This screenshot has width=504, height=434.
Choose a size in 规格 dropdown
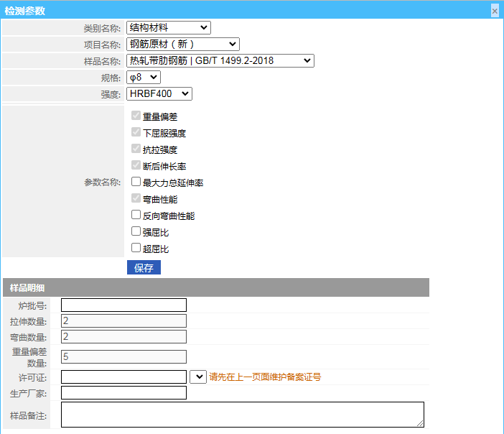(143, 77)
